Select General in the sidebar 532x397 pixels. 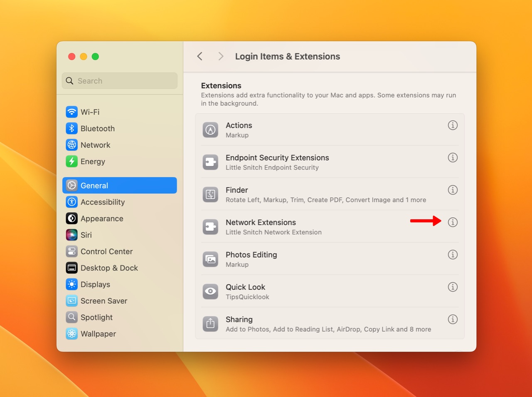pos(94,186)
